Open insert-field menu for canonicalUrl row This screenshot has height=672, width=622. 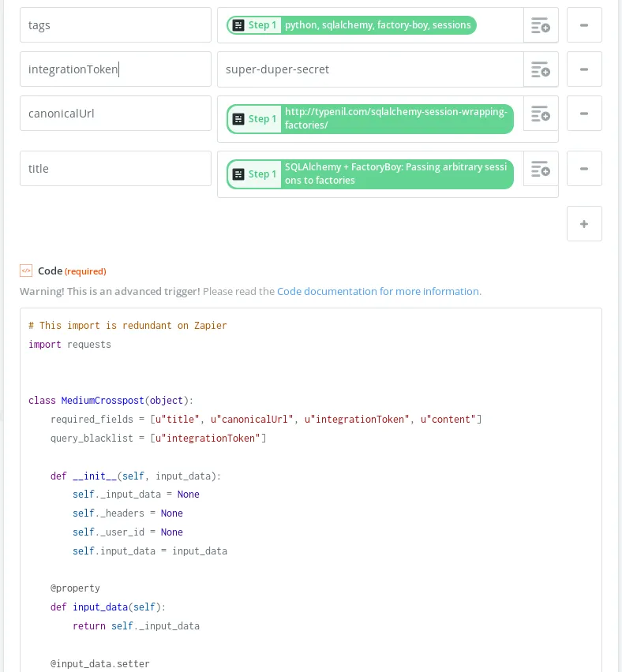541,114
